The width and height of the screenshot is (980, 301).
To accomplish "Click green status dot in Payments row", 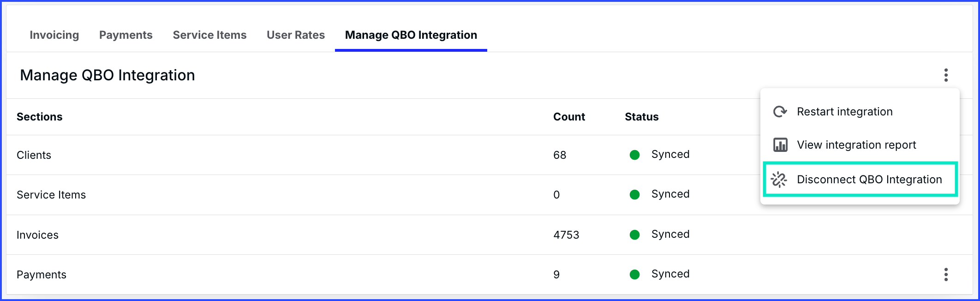I will coord(634,275).
